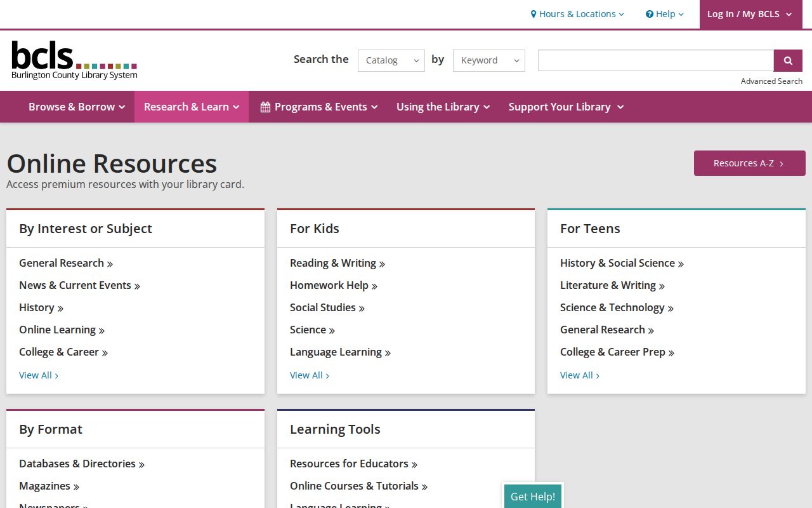The width and height of the screenshot is (812, 508).
Task: Open the Advanced Search link
Action: (x=771, y=81)
